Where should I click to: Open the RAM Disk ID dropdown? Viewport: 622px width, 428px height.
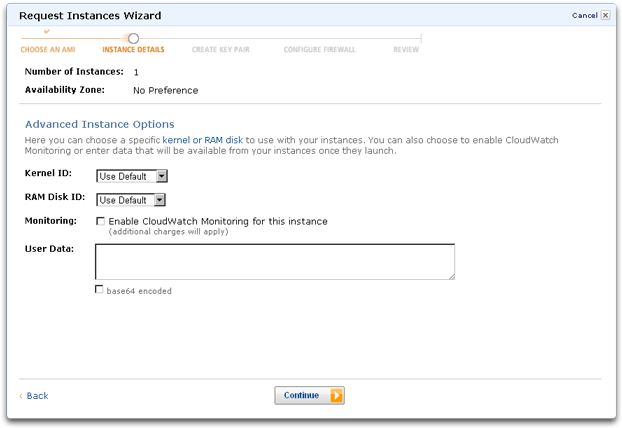[x=131, y=200]
